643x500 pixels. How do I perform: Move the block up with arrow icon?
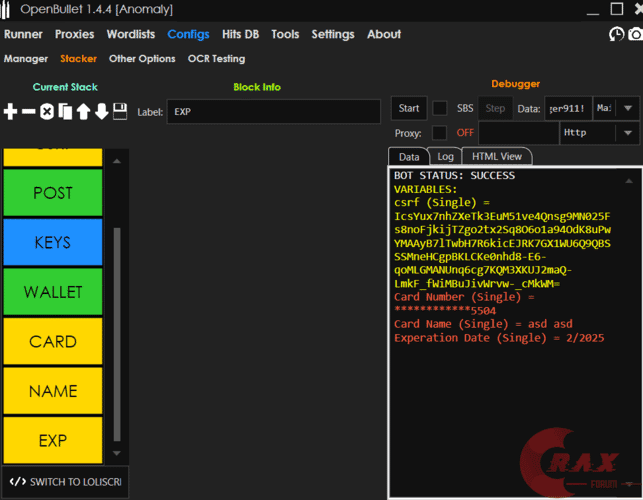[83, 111]
